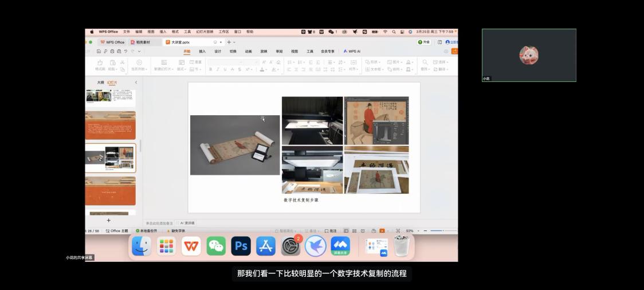The image size is (644, 290).
Task: Add new slide with the plus icon
Action: (108, 220)
